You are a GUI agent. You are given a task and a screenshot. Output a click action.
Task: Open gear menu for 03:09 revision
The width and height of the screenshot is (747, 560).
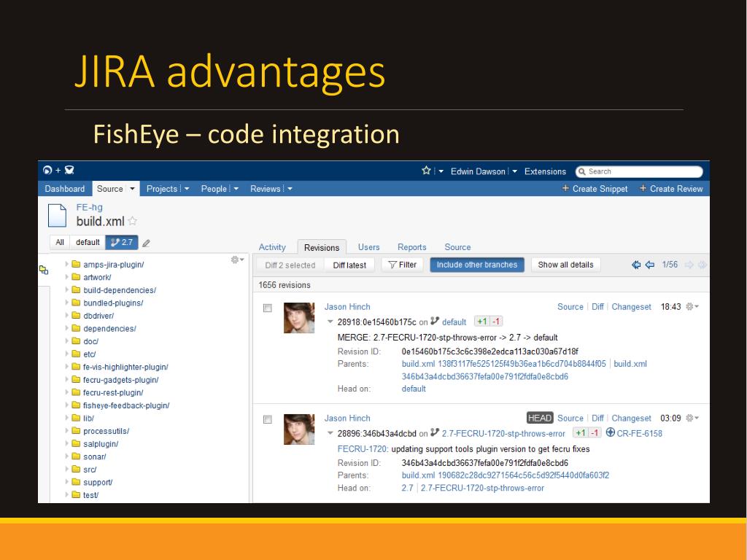(692, 418)
